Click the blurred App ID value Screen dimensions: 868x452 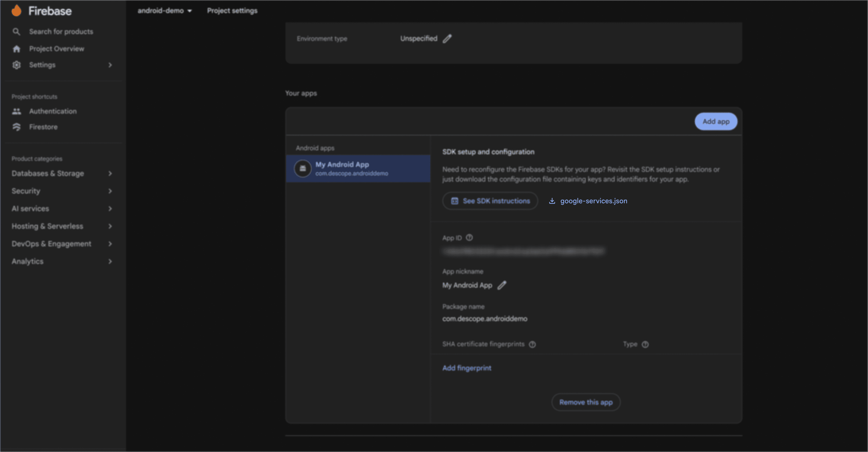(524, 251)
